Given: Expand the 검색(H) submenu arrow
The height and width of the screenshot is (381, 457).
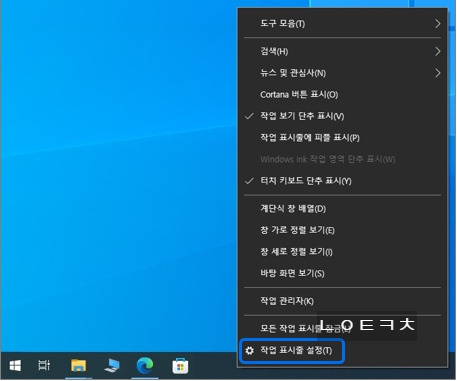Looking at the screenshot, I should pyautogui.click(x=438, y=51).
